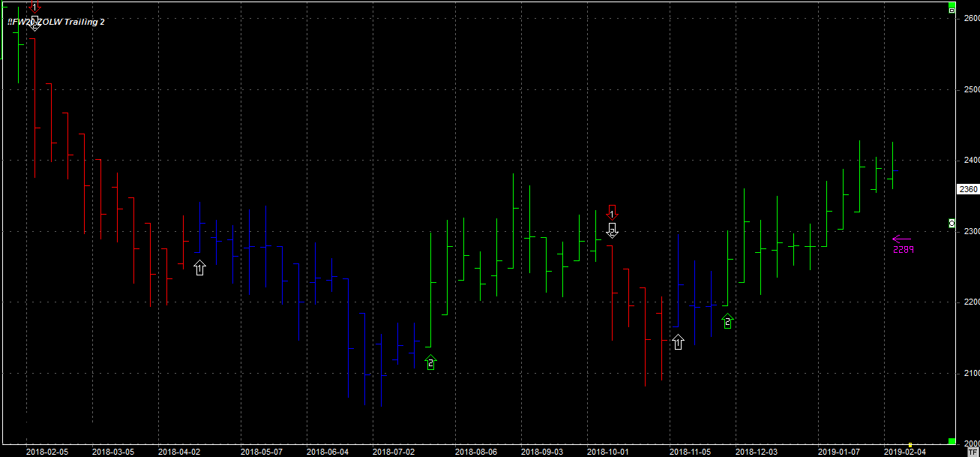Click the TF timeframe button

coord(973,452)
